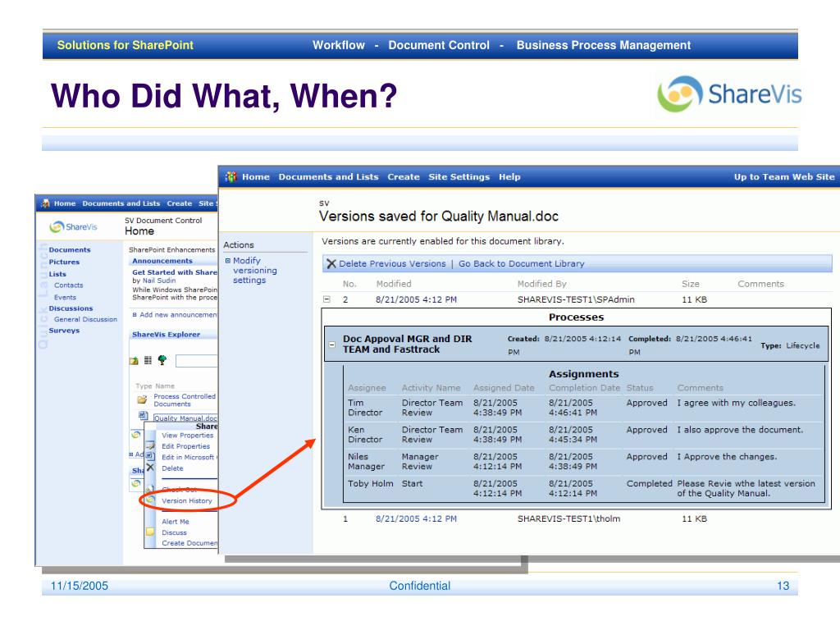Choose Delete from the context menu
Image resolution: width=840 pixels, height=630 pixels.
(x=172, y=468)
